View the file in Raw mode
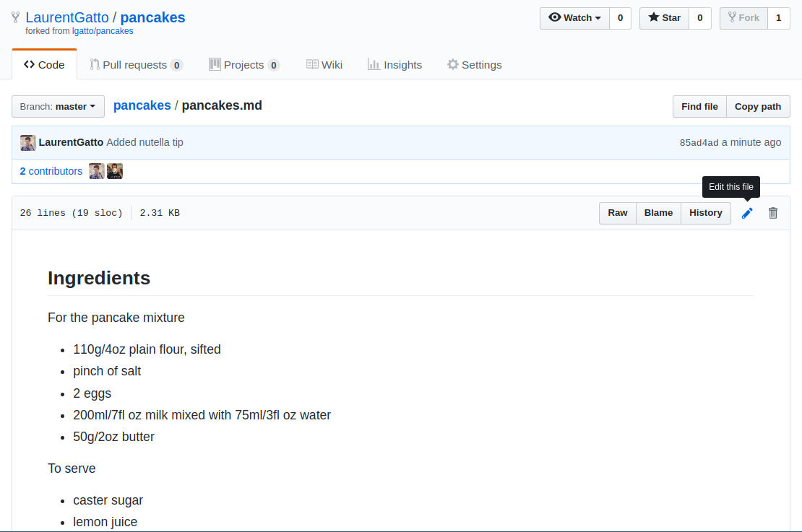 [617, 212]
